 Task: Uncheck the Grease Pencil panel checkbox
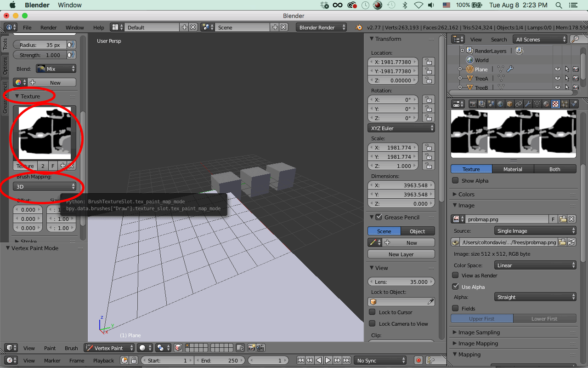(379, 217)
